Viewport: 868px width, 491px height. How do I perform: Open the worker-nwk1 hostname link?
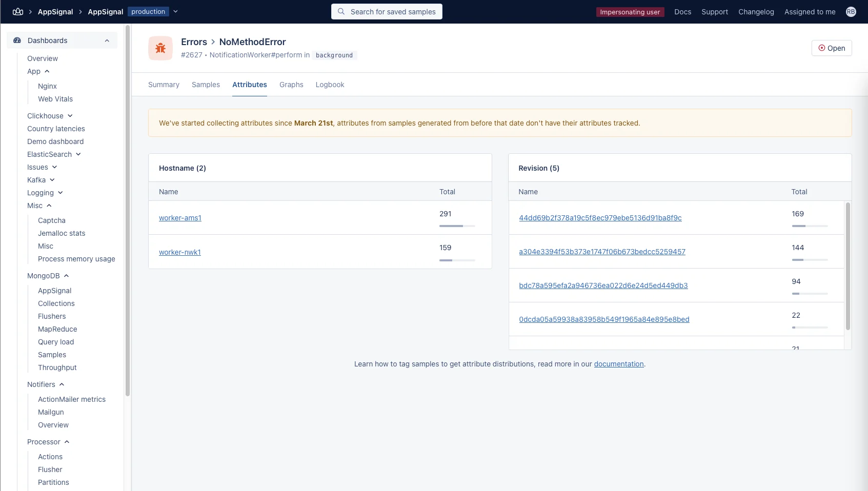pos(180,252)
